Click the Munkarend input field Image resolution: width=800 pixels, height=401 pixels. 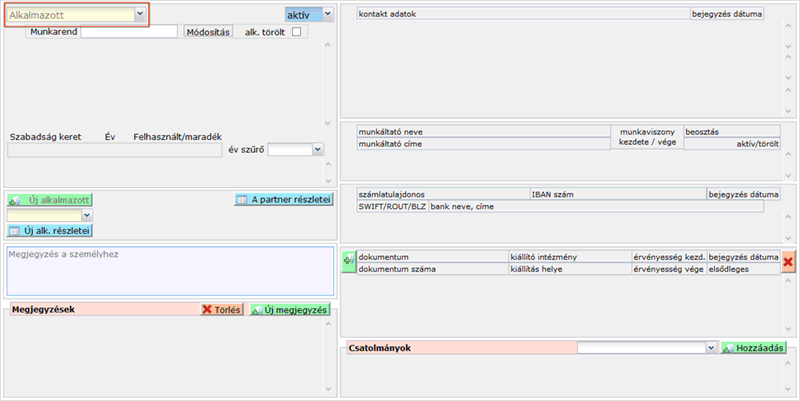pyautogui.click(x=128, y=33)
